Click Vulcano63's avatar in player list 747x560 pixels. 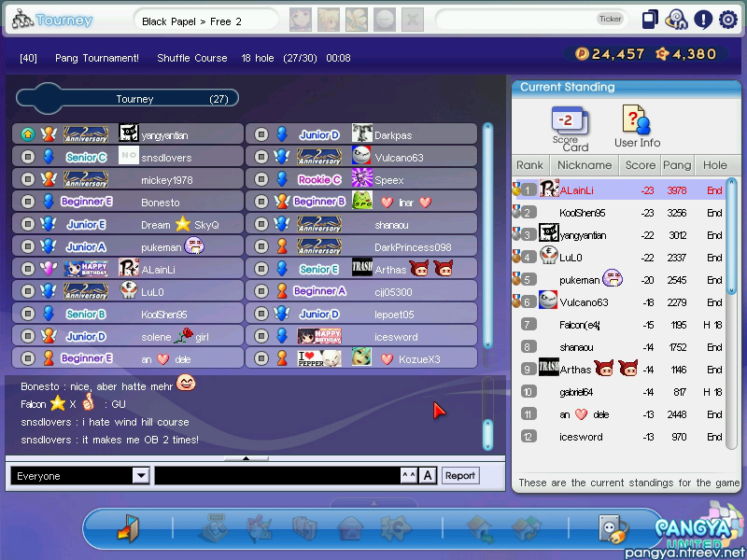point(361,156)
